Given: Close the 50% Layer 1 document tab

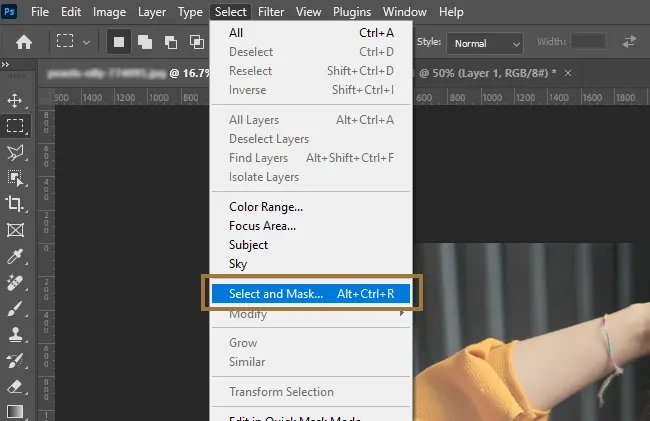Looking at the screenshot, I should 568,73.
